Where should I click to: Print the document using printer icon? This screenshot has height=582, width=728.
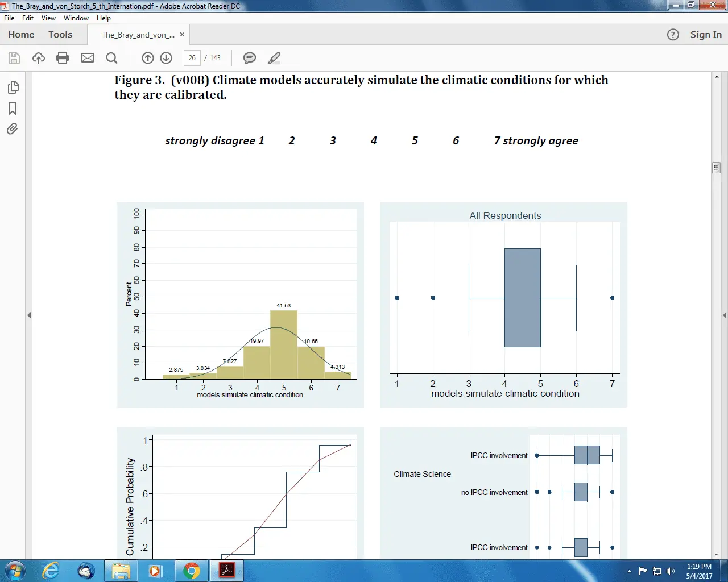(x=63, y=58)
